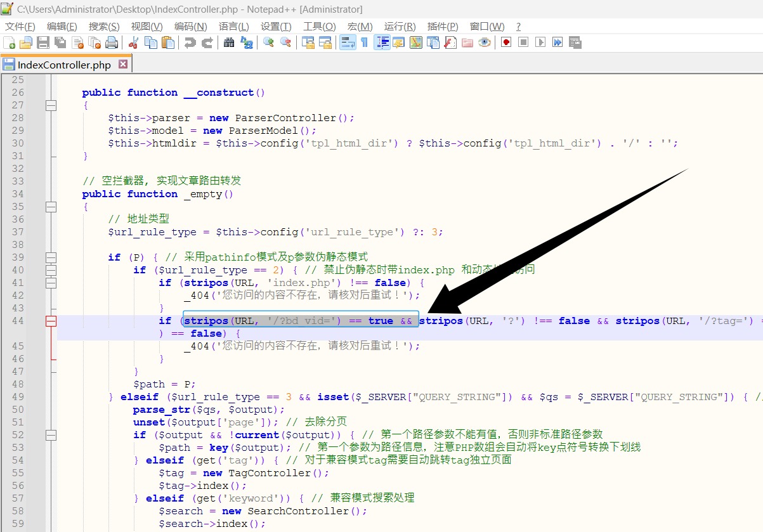
Task: Zoom in using magnifier plus icon
Action: [x=268, y=42]
